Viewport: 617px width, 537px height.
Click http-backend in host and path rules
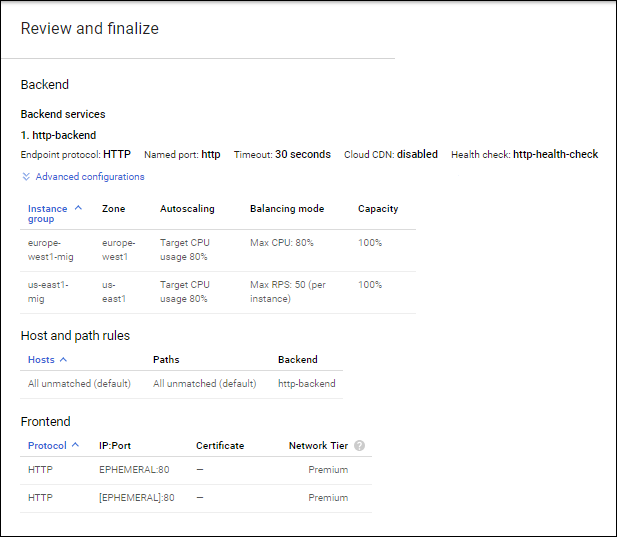click(x=307, y=384)
